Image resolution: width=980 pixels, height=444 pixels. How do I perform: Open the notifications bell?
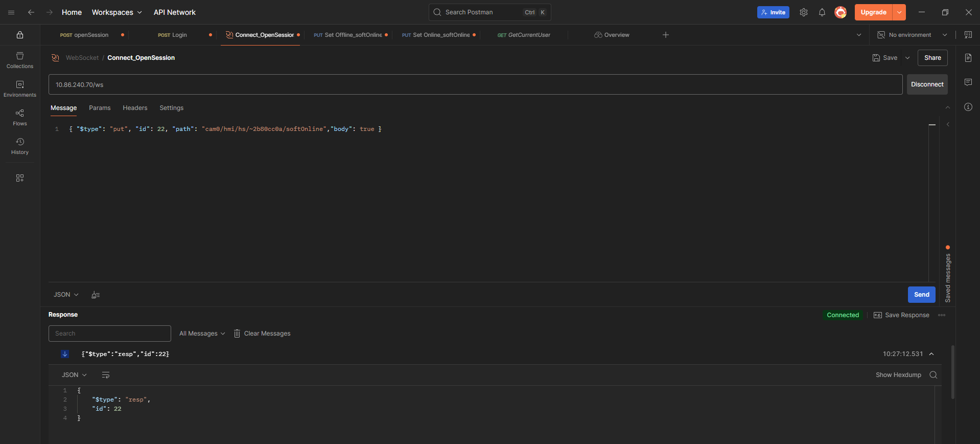click(x=822, y=12)
